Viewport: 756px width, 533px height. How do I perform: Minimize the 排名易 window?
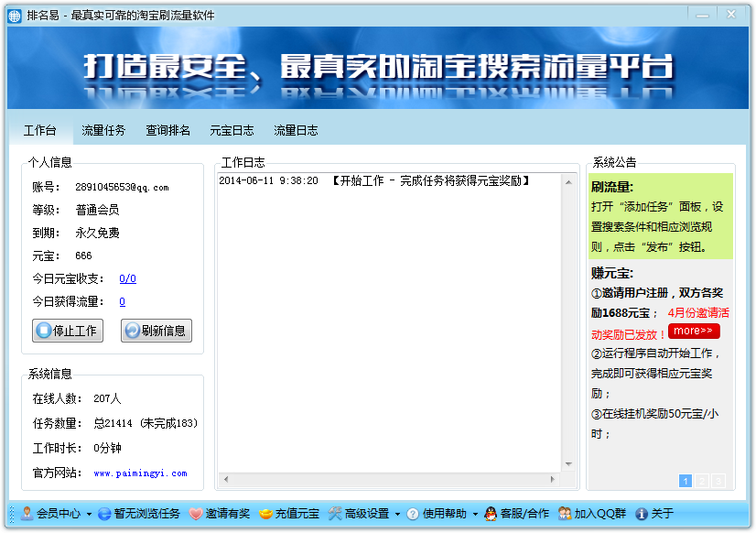(x=703, y=15)
